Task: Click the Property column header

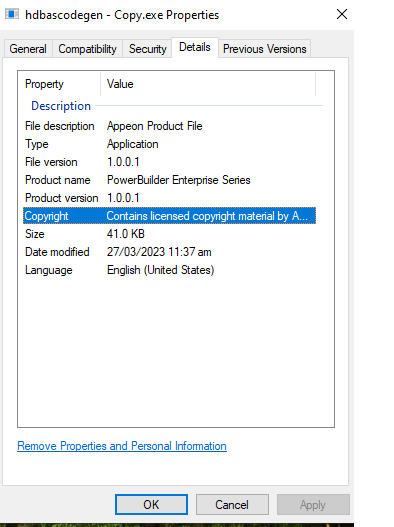Action: point(60,84)
